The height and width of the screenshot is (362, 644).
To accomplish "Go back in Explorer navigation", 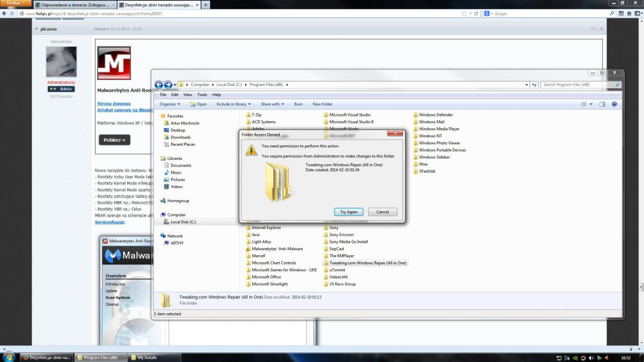I will click(159, 85).
